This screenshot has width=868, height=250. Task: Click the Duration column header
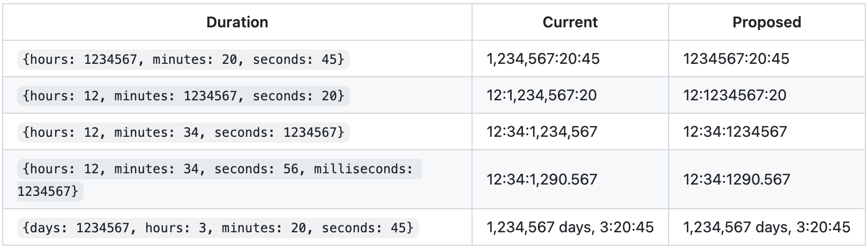(x=237, y=22)
